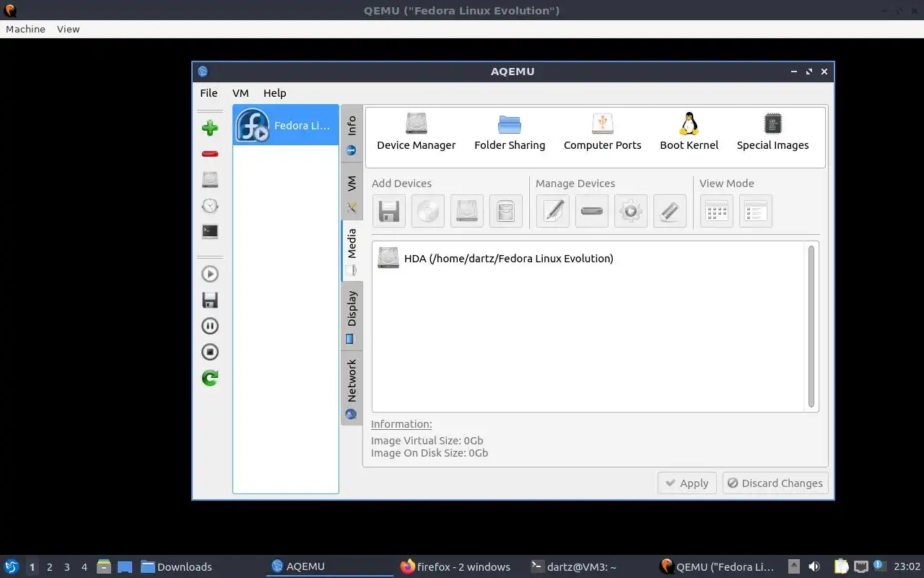This screenshot has width=924, height=578.
Task: Pause the VM with the pause icon
Action: (x=210, y=326)
